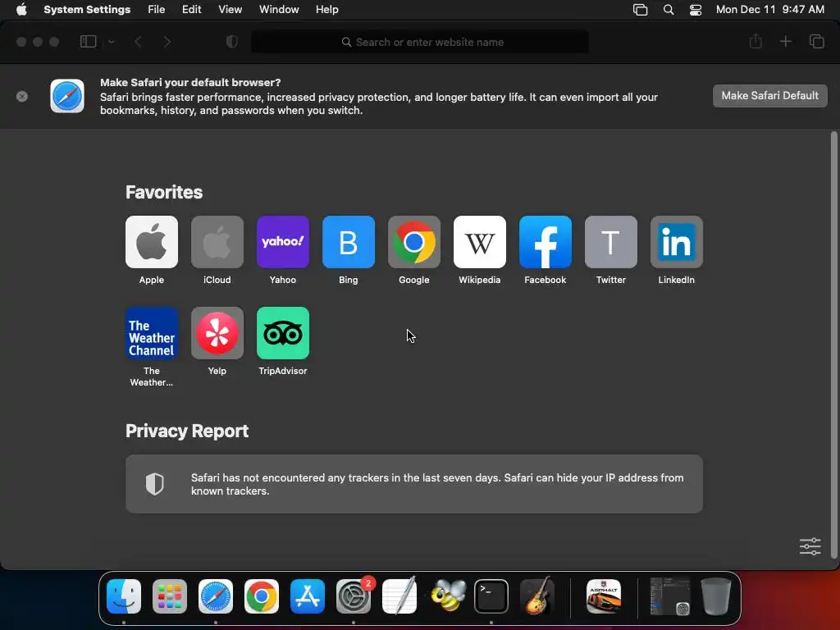Open the LinkedIn favorite
Image resolution: width=840 pixels, height=630 pixels.
677,242
